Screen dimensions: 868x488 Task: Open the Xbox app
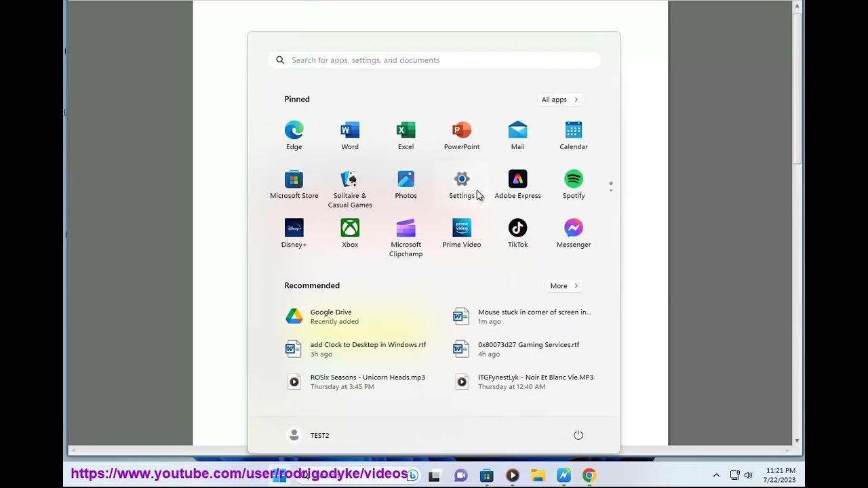350,233
